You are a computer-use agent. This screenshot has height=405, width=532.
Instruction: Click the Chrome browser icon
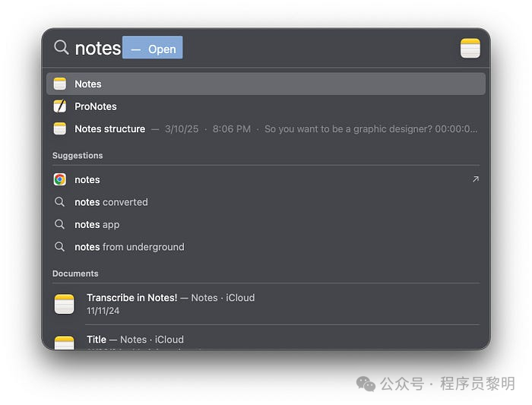point(60,179)
